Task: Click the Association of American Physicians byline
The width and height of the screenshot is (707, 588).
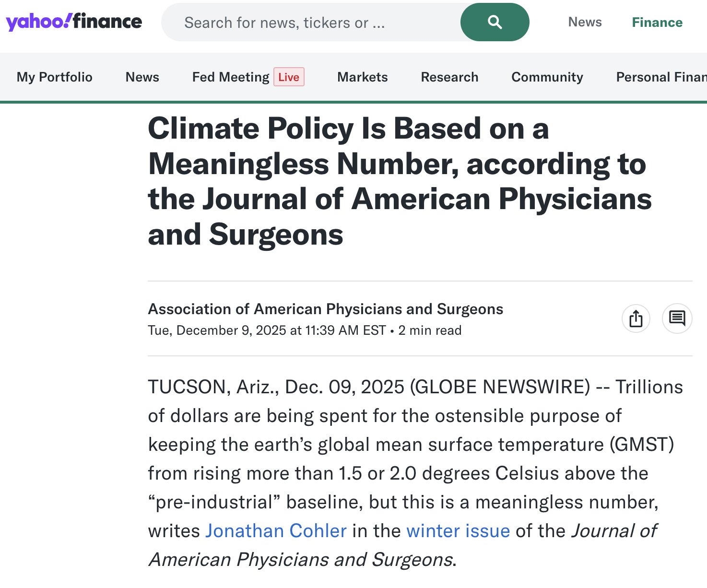Action: (x=325, y=309)
